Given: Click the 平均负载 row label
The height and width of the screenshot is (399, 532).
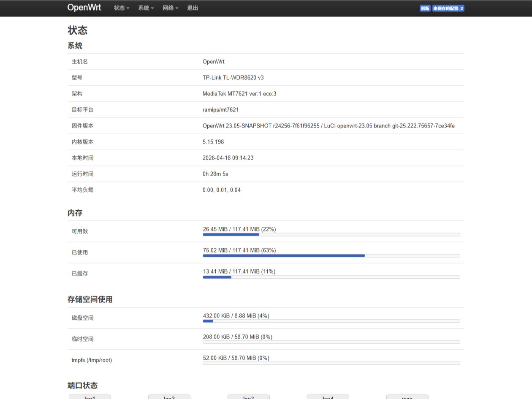Looking at the screenshot, I should click(83, 190).
